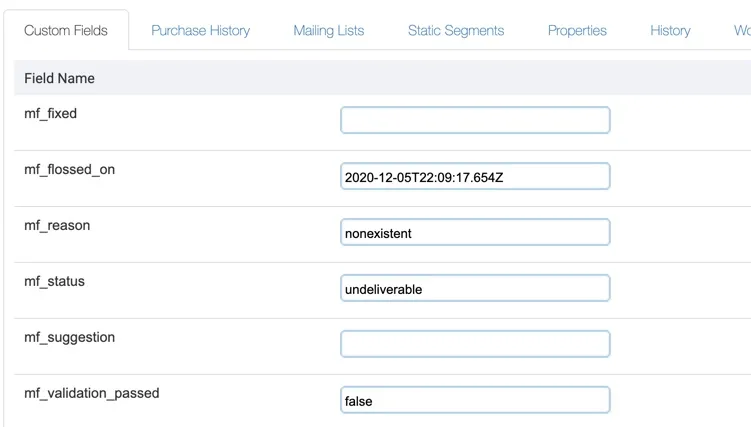Screen dimensions: 751x427
Task: Open the History tab
Action: 670,31
